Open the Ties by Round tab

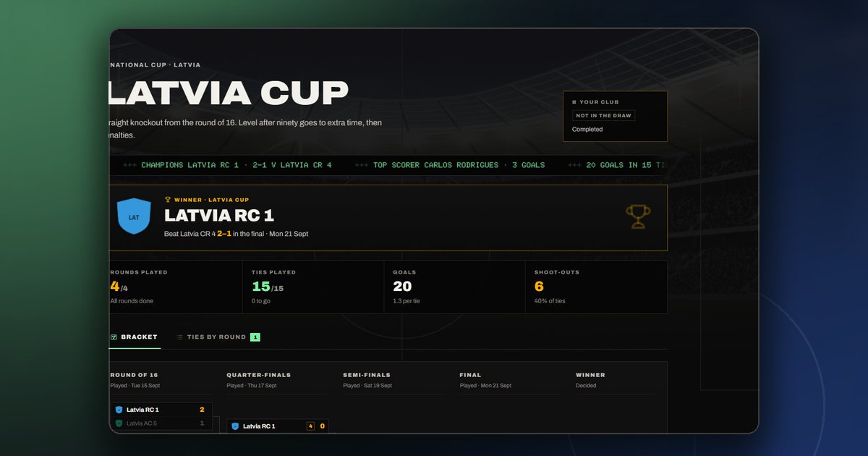(218, 337)
